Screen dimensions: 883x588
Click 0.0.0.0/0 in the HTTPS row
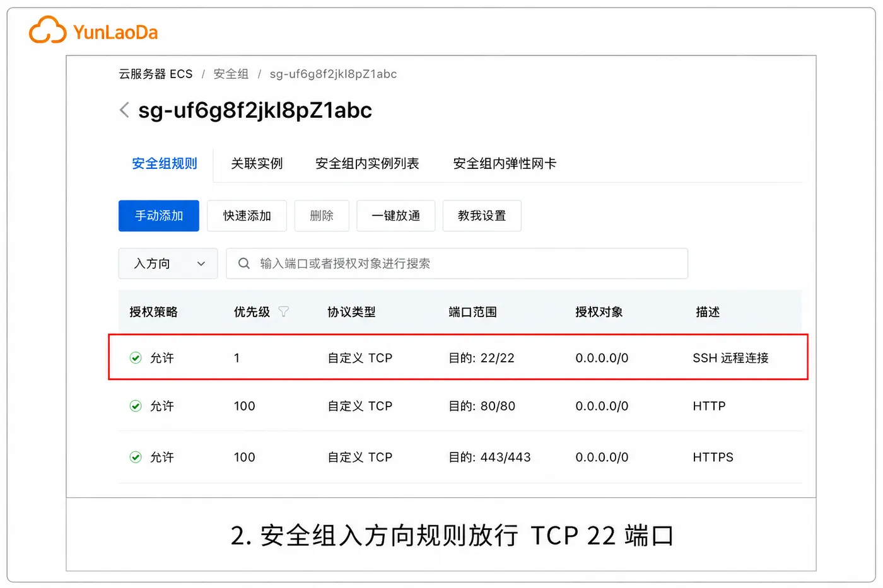click(602, 457)
